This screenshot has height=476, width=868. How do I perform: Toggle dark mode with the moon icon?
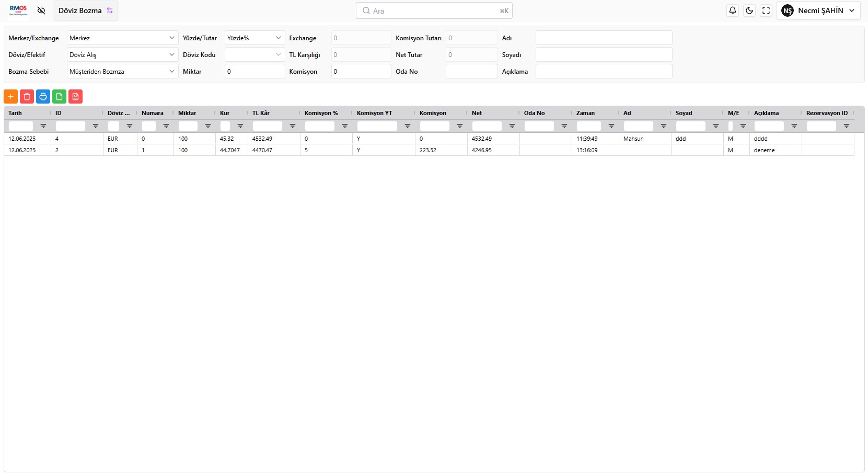[749, 10]
